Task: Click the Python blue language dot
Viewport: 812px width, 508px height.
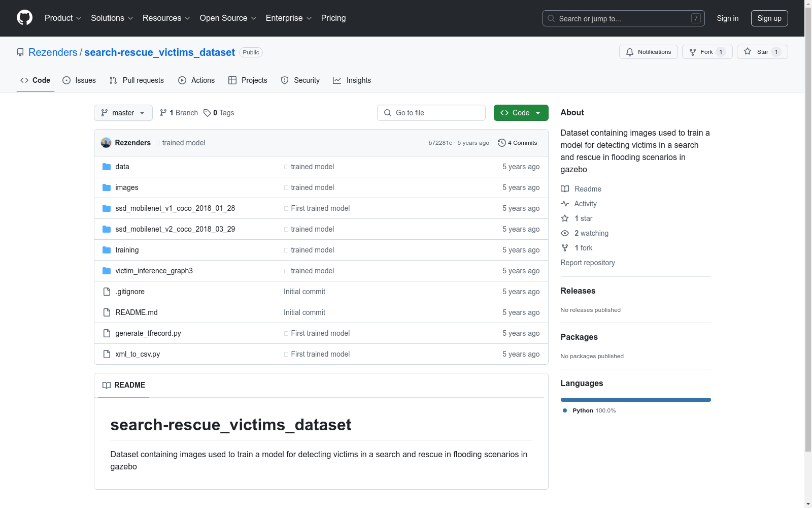Action: (x=565, y=410)
